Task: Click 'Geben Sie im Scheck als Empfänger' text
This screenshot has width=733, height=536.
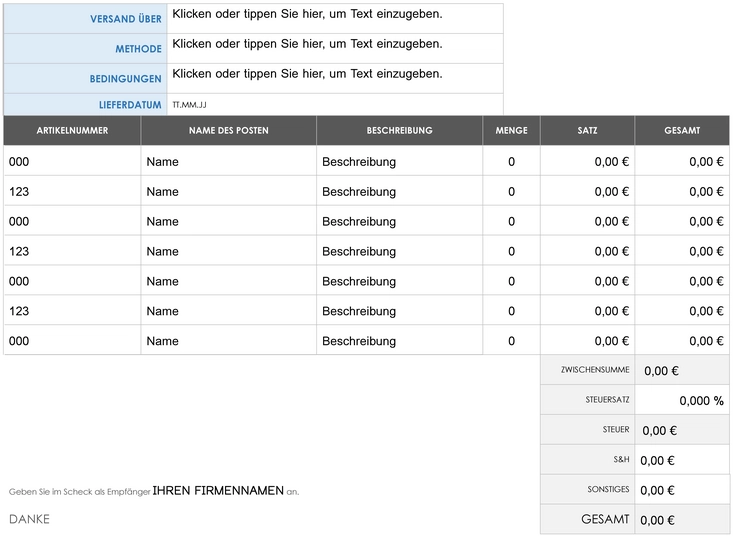Action: click(79, 492)
